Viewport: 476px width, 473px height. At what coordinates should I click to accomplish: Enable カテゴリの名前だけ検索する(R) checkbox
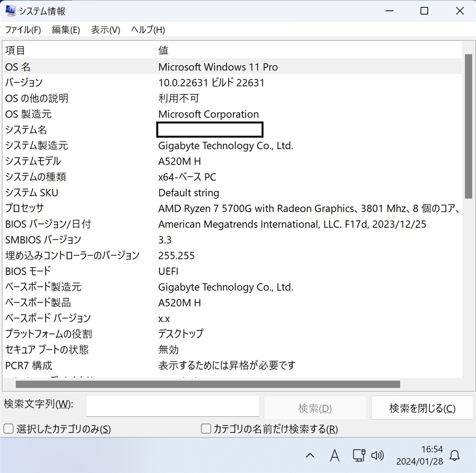click(206, 429)
